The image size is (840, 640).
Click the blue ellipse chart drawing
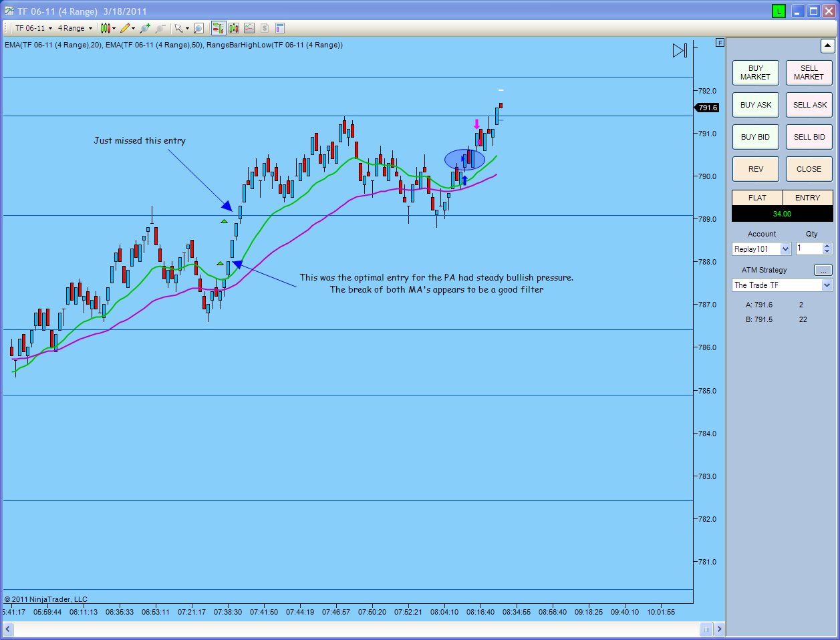[465, 160]
